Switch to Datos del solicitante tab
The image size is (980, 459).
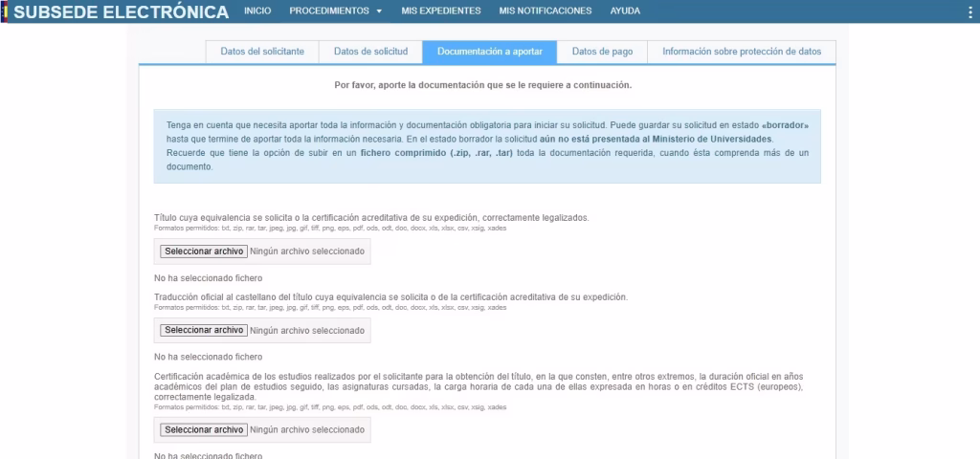click(x=262, y=52)
